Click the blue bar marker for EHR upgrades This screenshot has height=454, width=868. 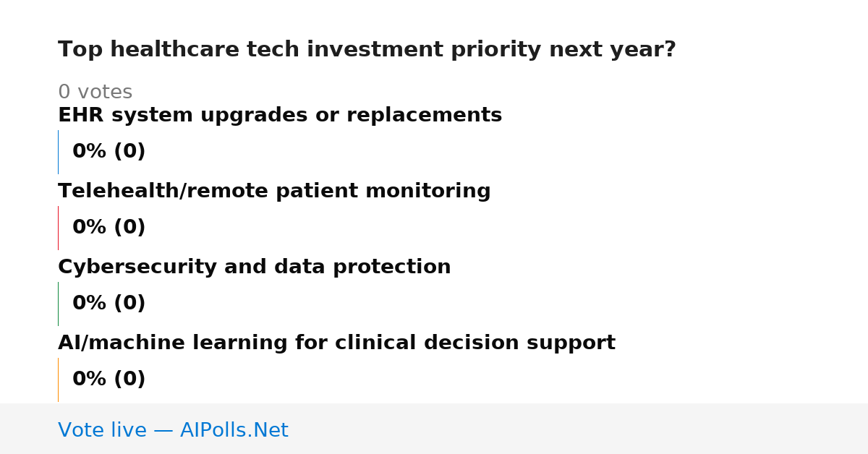tap(58, 152)
